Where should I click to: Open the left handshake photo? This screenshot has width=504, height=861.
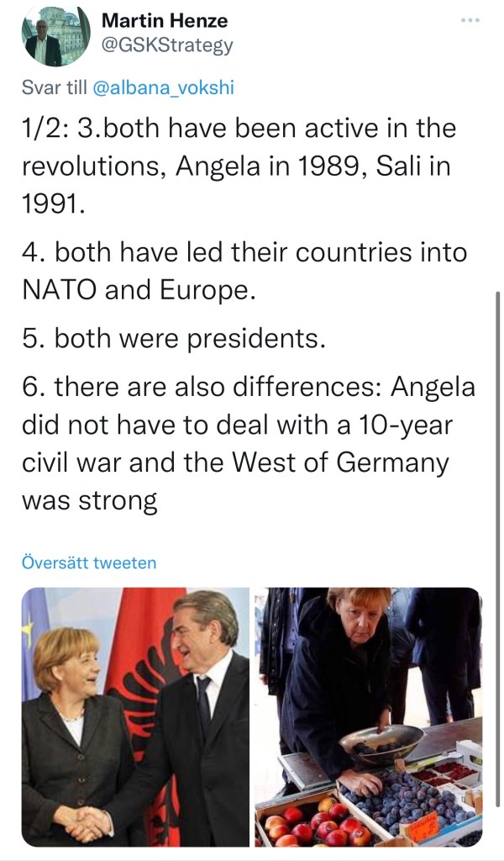tap(135, 716)
